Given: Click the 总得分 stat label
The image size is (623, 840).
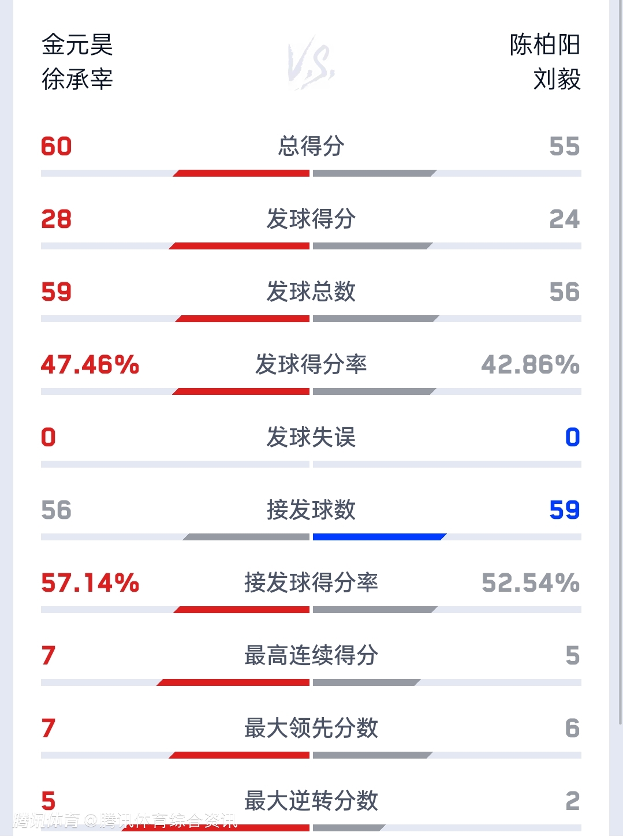Looking at the screenshot, I should [311, 146].
